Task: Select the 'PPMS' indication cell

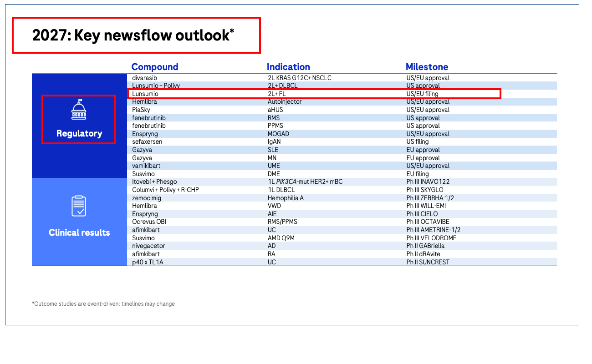Action: [276, 126]
